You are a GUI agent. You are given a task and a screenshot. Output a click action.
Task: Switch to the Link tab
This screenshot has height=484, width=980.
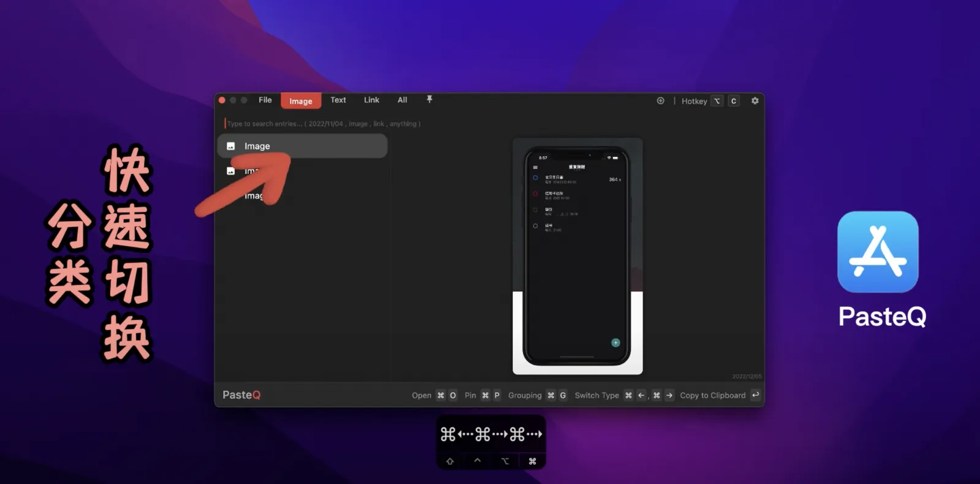371,100
